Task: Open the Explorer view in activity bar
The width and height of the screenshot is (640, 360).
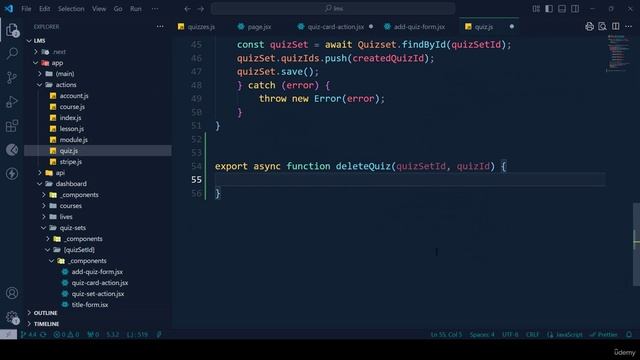Action: click(12, 30)
